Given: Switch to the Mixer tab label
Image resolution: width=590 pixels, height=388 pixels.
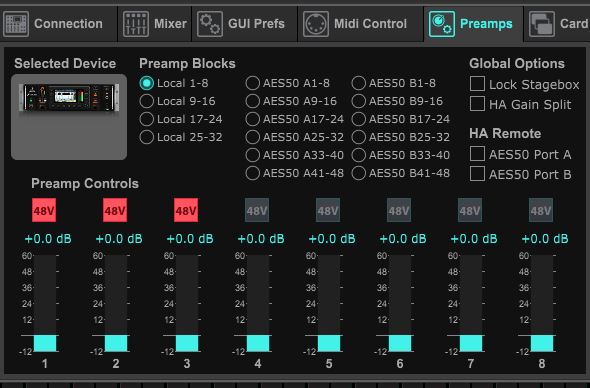Looking at the screenshot, I should 170,24.
